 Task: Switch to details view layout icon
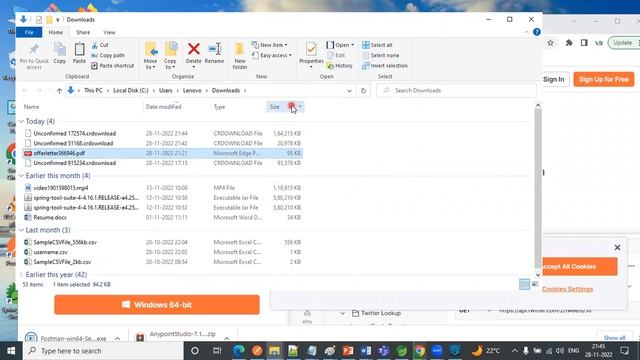[524, 284]
